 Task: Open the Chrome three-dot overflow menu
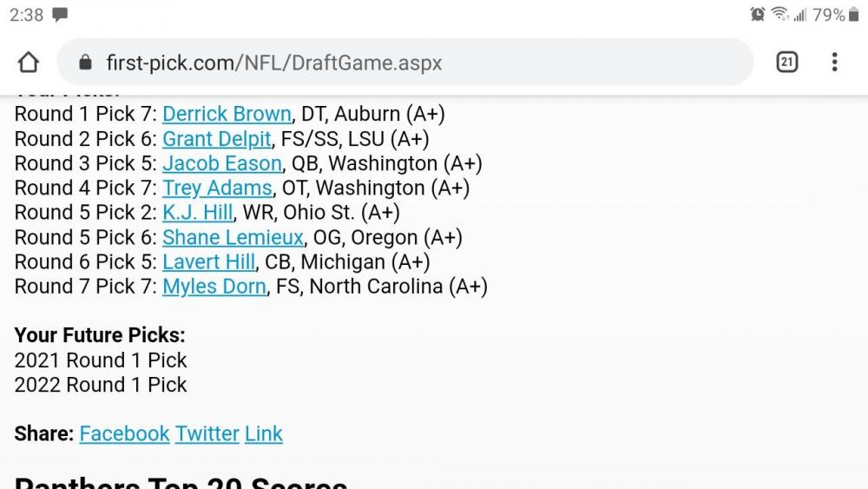834,62
